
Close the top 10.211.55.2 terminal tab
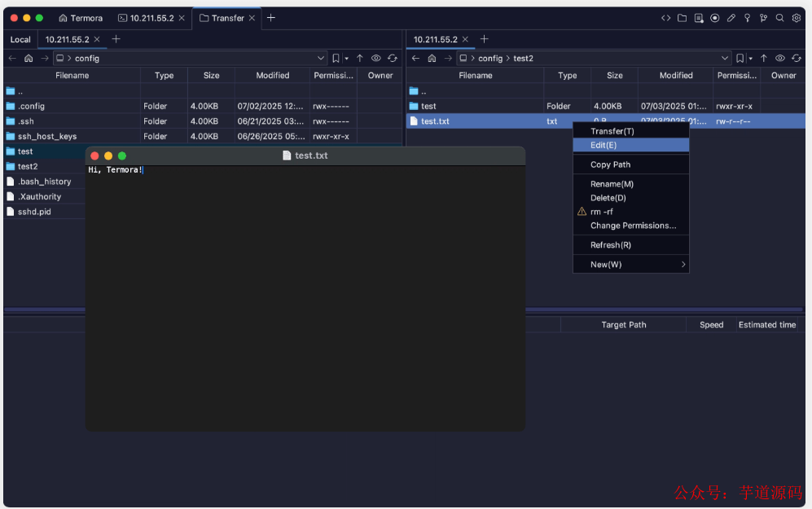click(x=182, y=18)
